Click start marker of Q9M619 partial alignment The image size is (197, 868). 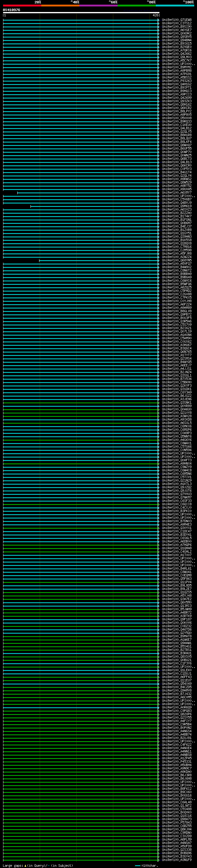point(31,206)
